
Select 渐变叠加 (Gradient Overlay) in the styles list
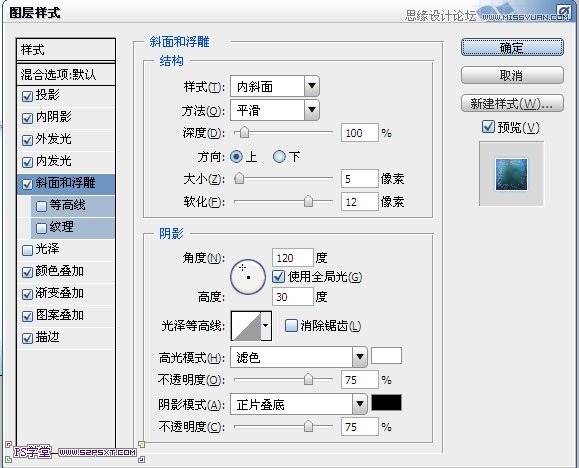66,294
